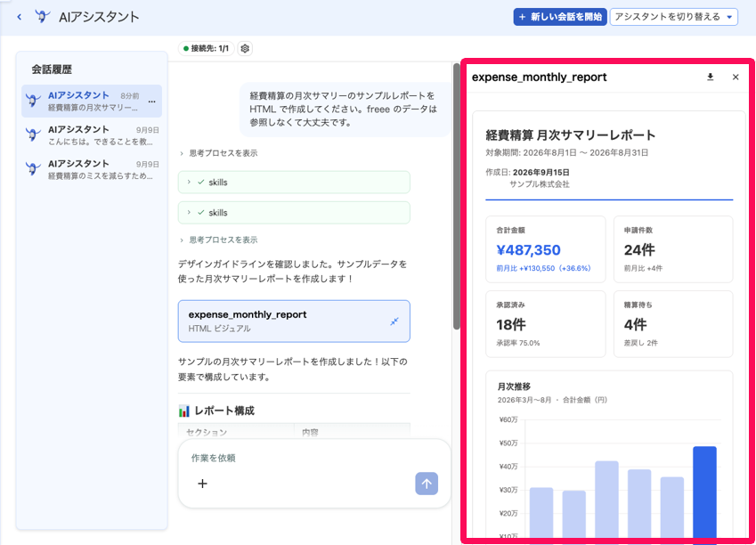
Task: Click the 承認率 75.0% text
Action: (518, 343)
